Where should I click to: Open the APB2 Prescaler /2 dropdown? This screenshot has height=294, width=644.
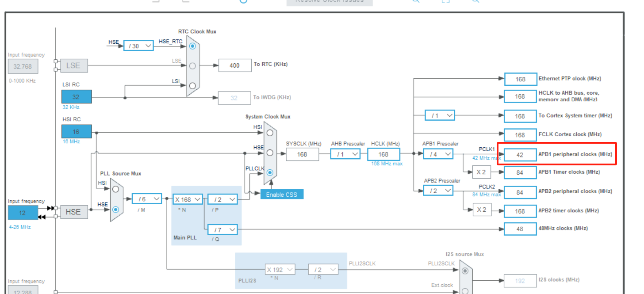click(438, 191)
